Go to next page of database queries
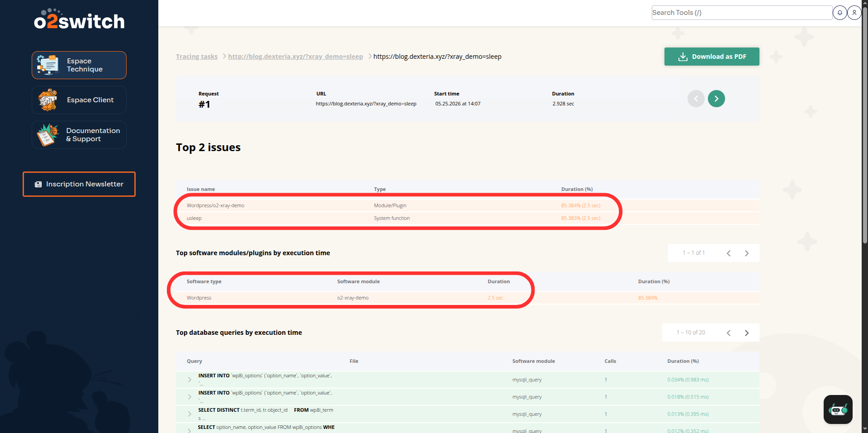Viewport: 868px width, 433px height. 747,333
